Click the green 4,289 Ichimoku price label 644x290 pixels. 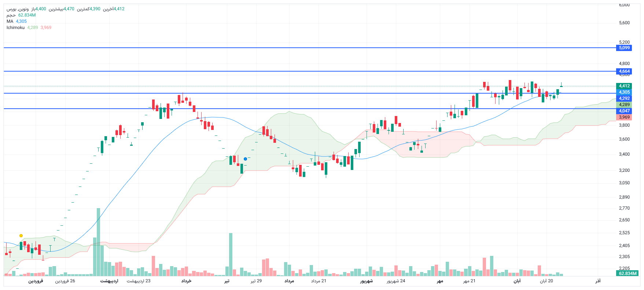624,105
